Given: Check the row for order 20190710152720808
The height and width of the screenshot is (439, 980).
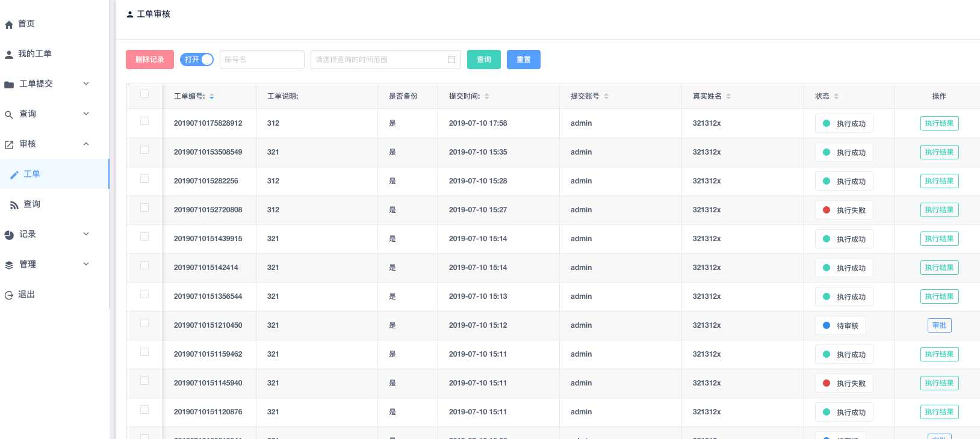Looking at the screenshot, I should point(144,207).
